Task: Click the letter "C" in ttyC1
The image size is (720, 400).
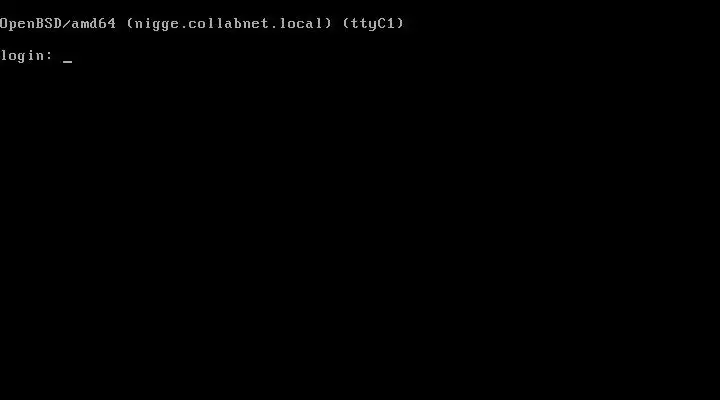Action: [382, 23]
